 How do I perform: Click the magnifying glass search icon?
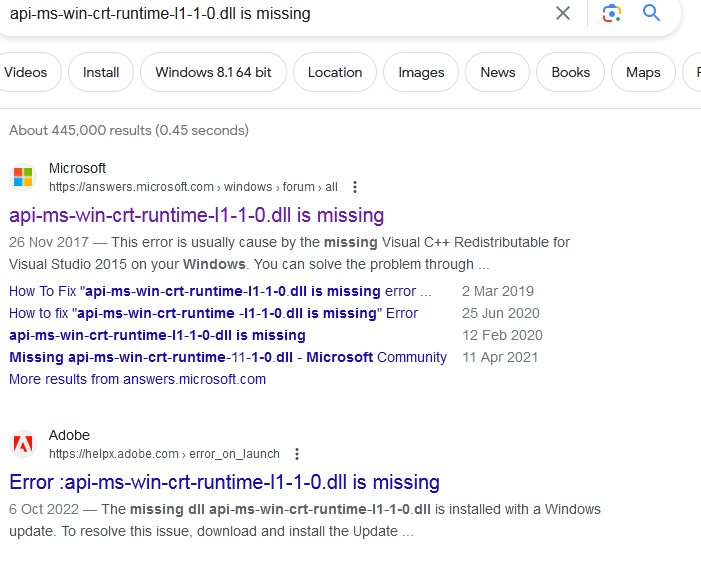[x=651, y=13]
